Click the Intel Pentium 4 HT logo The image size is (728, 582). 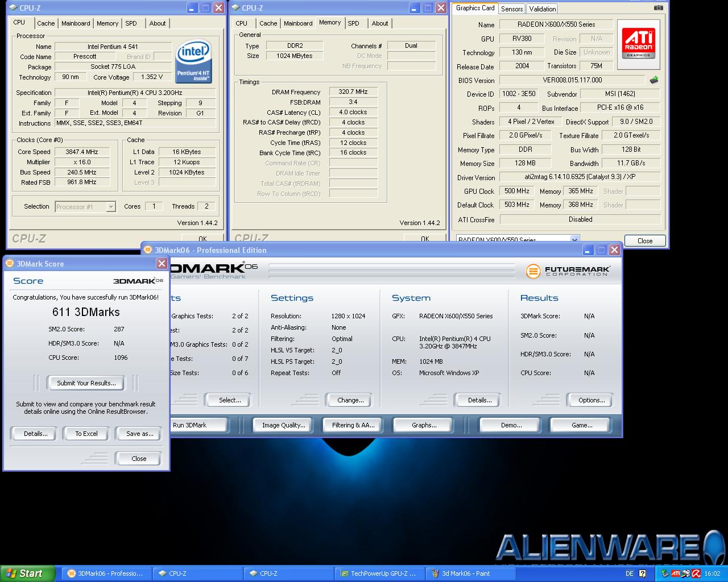pyautogui.click(x=193, y=61)
